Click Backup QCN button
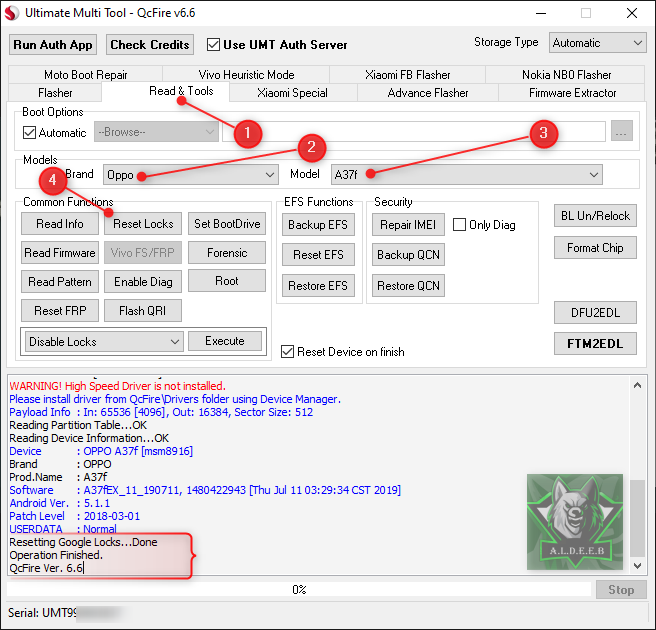The width and height of the screenshot is (656, 630). pos(408,255)
